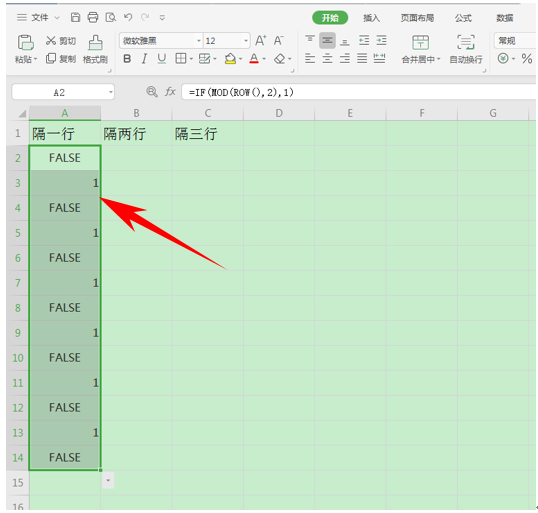The height and width of the screenshot is (513, 538).
Task: Open the borders dropdown arrow
Action: [x=191, y=59]
